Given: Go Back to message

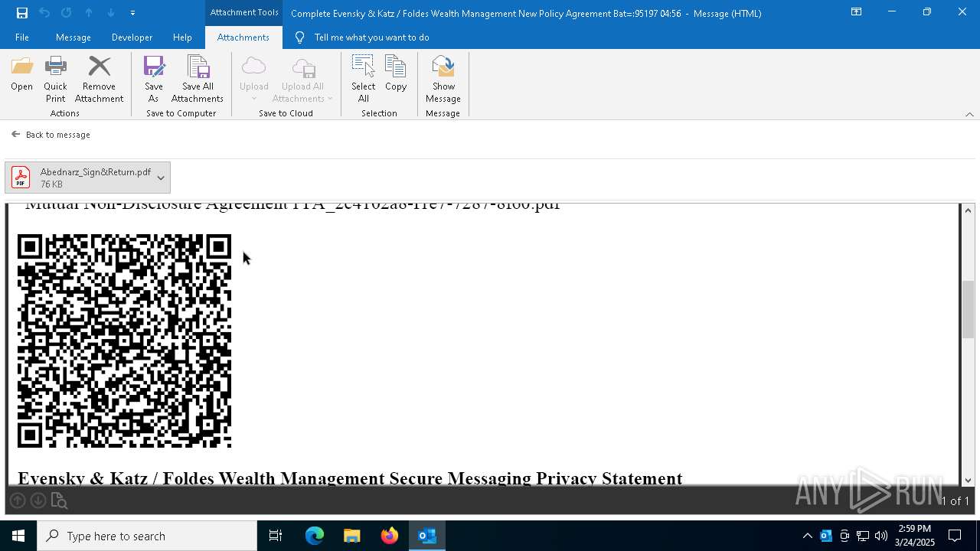Looking at the screenshot, I should pyautogui.click(x=51, y=135).
